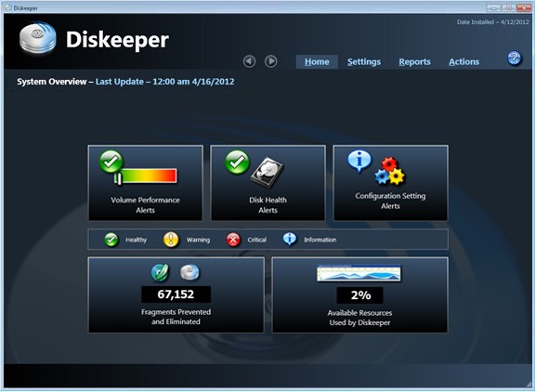Click the Healthy legend label
Viewport: 536px width, 392px height.
point(136,240)
